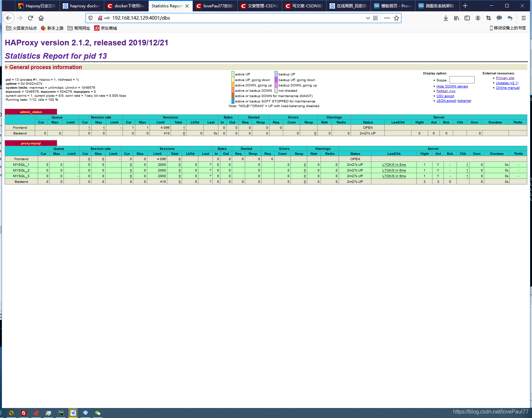532x418 pixels.
Task: Click the active UP legend color swatch
Action: click(233, 74)
